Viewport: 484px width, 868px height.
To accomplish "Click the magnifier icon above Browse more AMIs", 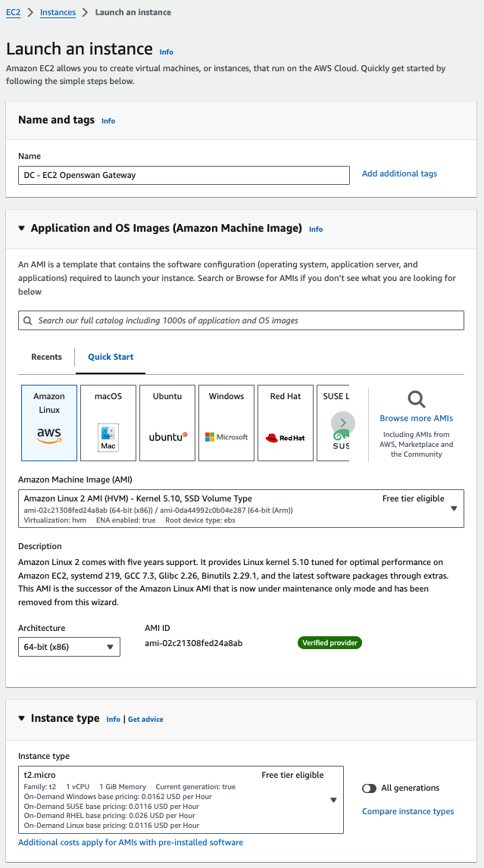I will pyautogui.click(x=417, y=399).
